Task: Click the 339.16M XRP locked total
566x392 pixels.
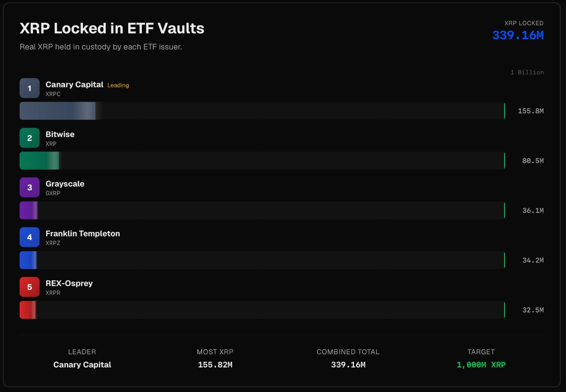Action: [x=518, y=35]
